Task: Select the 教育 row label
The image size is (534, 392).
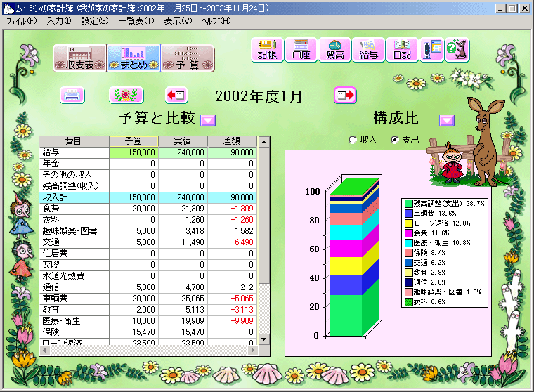Action: [74, 310]
